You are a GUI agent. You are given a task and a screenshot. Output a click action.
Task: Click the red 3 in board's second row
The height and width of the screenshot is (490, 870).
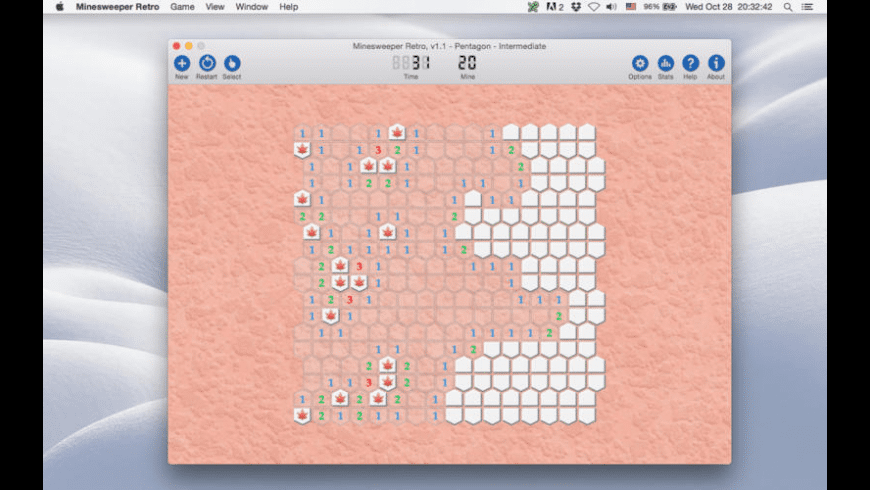pos(378,149)
